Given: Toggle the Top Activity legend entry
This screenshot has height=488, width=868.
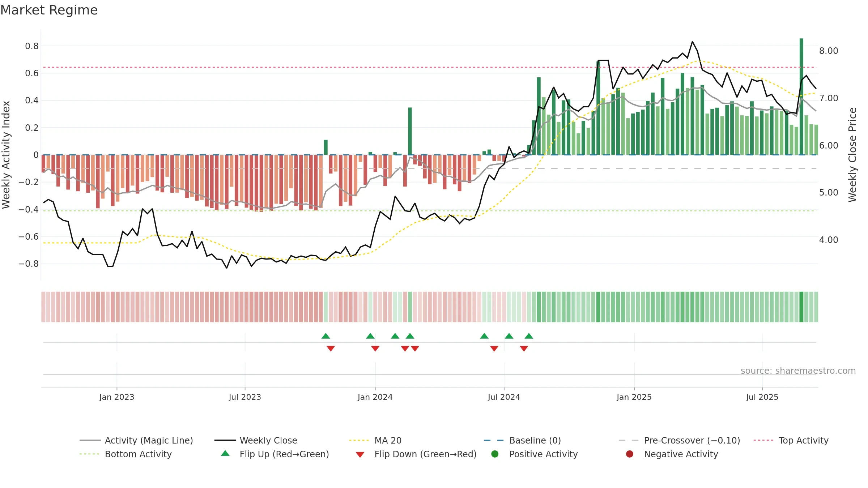Looking at the screenshot, I should point(791,440).
